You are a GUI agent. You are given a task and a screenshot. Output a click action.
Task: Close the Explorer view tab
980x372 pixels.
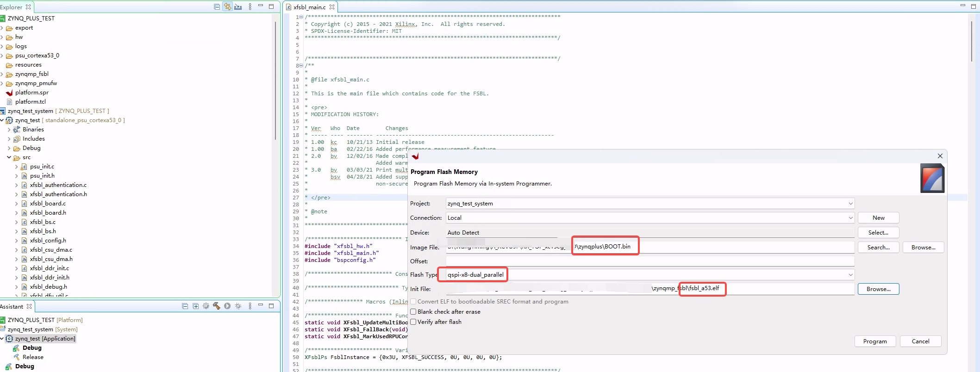pos(28,7)
